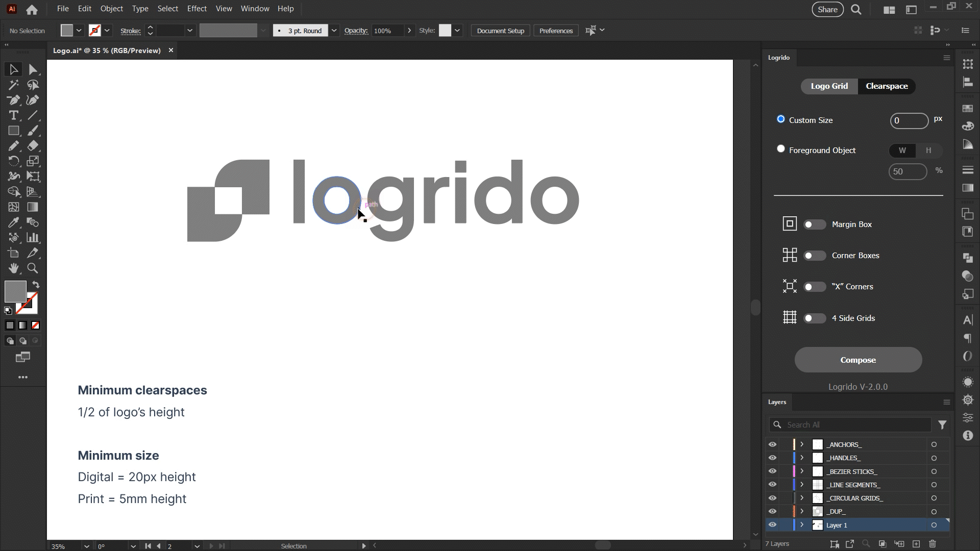980x551 pixels.
Task: Select the Type tool
Action: click(14, 115)
